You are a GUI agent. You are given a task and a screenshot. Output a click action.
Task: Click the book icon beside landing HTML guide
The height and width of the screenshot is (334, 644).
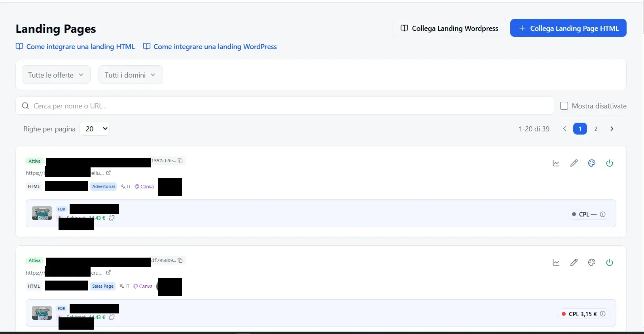[x=19, y=46]
